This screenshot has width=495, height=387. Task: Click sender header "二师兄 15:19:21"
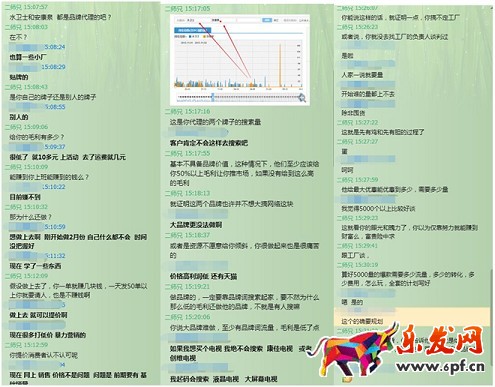[187, 287]
